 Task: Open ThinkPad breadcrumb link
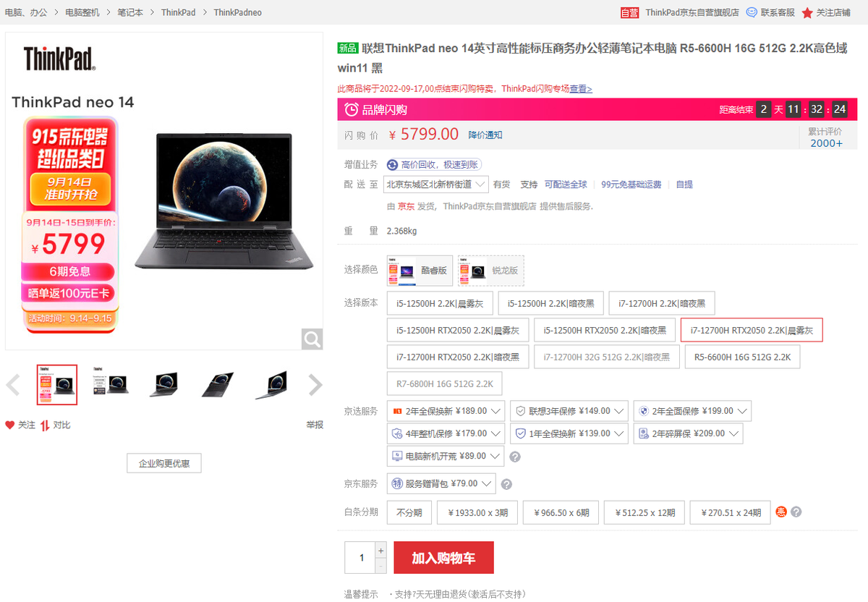(x=179, y=13)
